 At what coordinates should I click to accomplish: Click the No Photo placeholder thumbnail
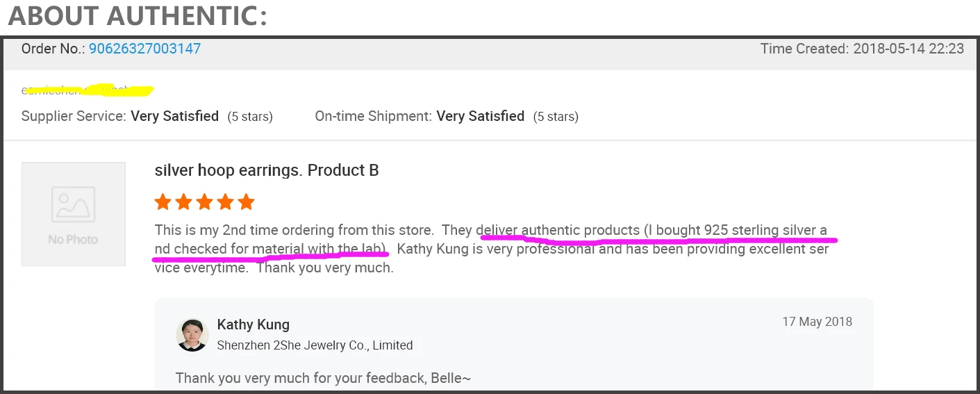74,214
